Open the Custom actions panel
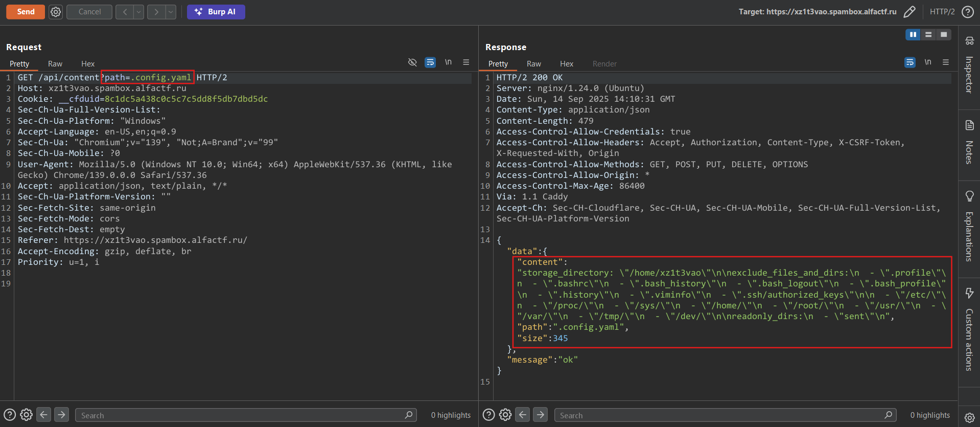The height and width of the screenshot is (427, 980). [969, 329]
